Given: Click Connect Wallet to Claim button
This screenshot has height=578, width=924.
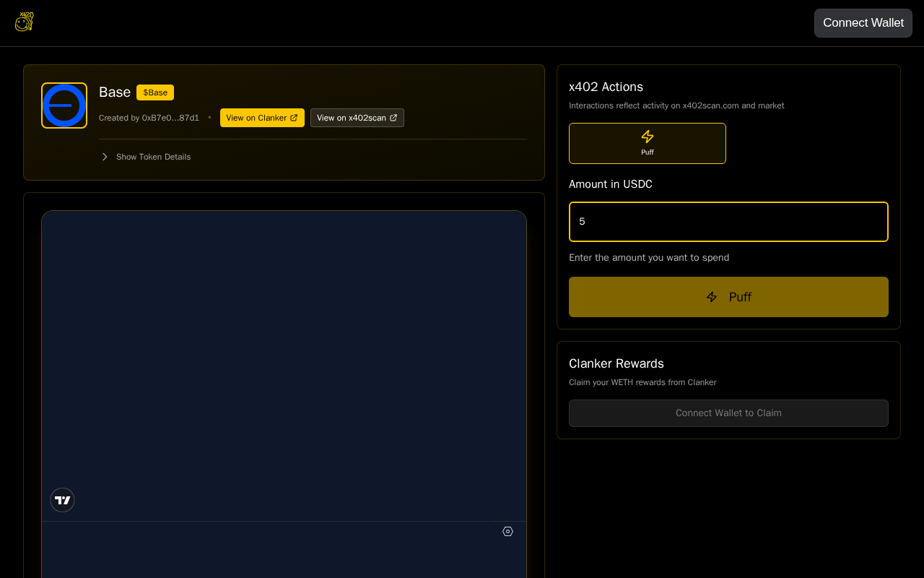Looking at the screenshot, I should pyautogui.click(x=728, y=413).
